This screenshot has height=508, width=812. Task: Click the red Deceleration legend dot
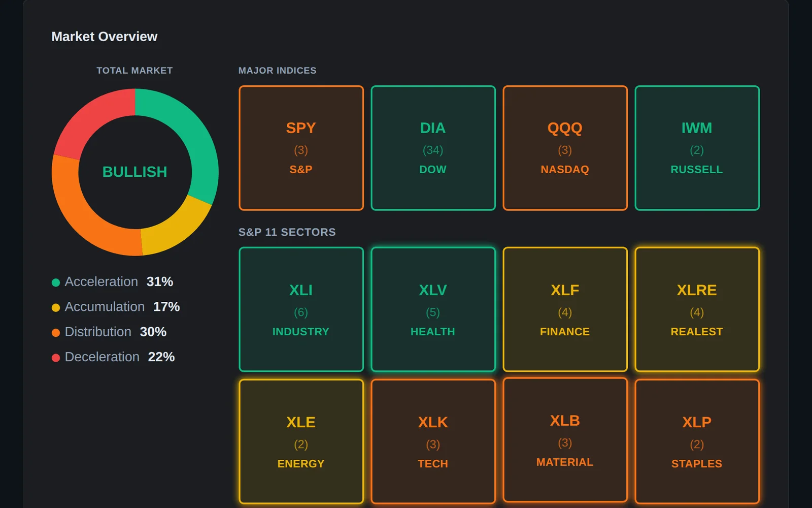tap(56, 358)
